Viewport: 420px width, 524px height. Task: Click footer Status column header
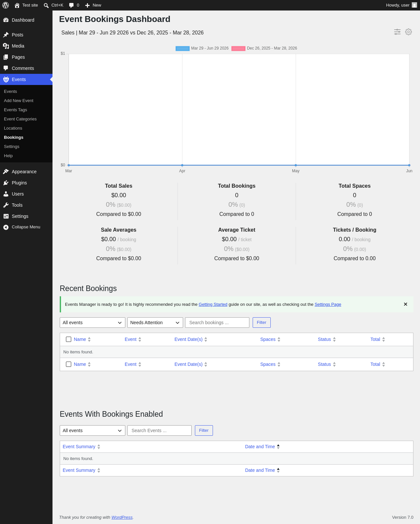click(327, 364)
